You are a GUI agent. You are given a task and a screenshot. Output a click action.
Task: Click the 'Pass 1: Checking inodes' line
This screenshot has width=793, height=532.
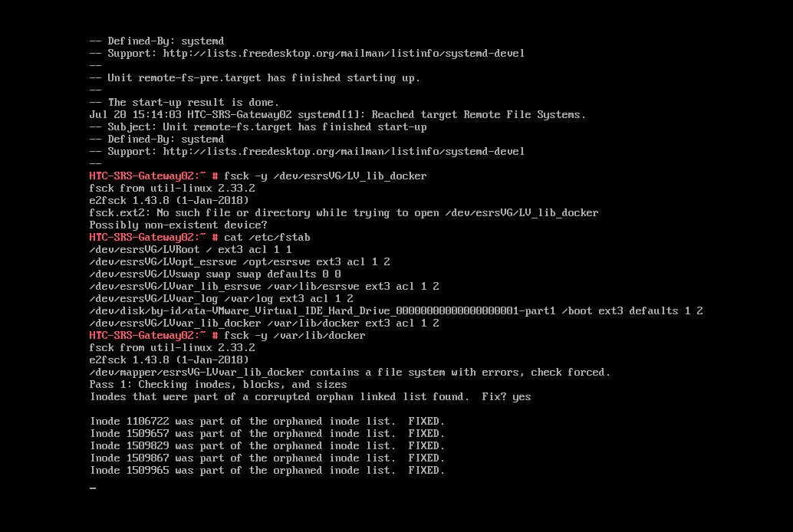(x=218, y=385)
